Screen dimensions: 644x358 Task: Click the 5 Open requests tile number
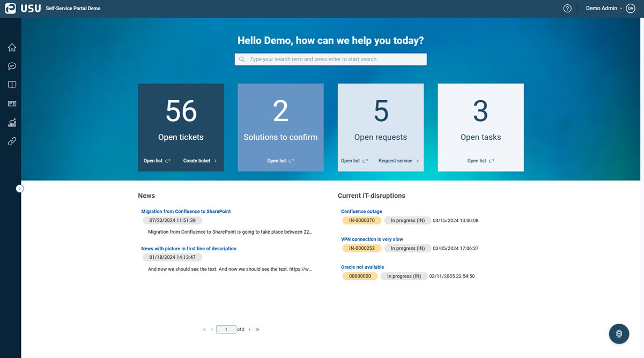(x=381, y=111)
